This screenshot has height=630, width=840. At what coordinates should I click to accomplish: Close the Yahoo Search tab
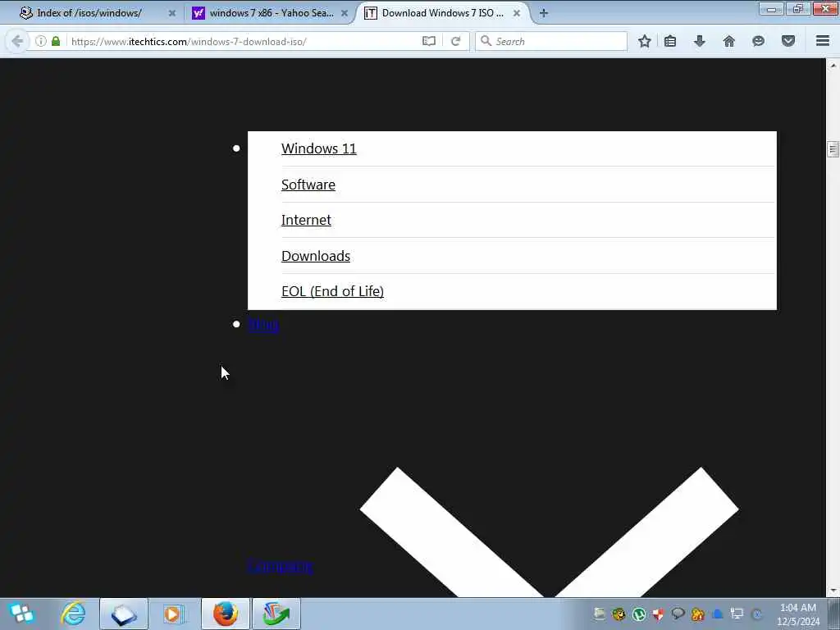(x=345, y=13)
